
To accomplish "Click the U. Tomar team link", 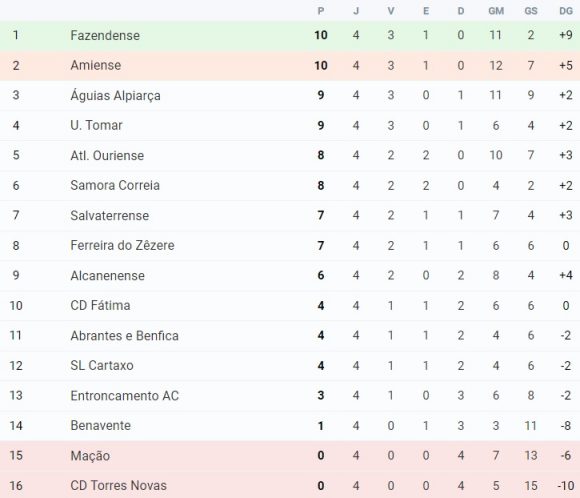I will coord(96,125).
